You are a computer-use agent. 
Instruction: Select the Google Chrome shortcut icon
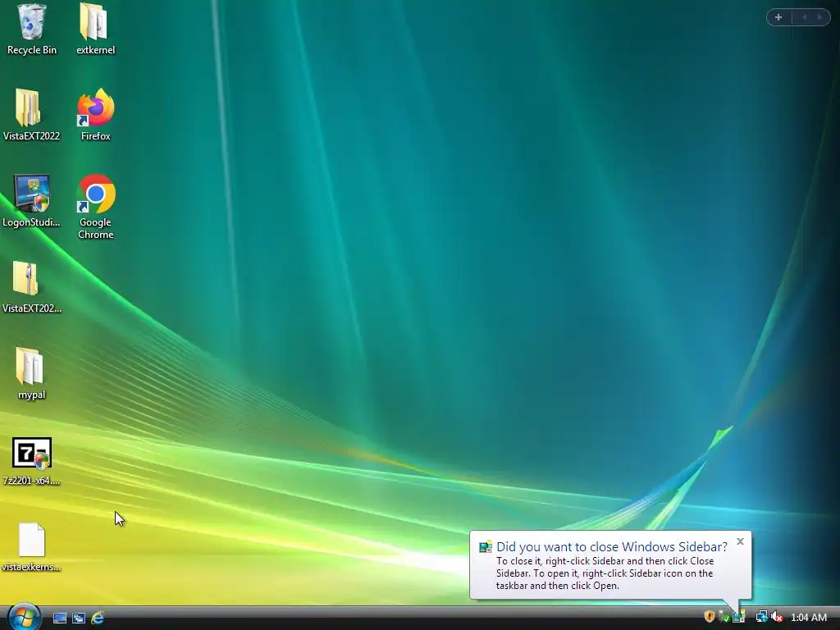click(x=95, y=194)
